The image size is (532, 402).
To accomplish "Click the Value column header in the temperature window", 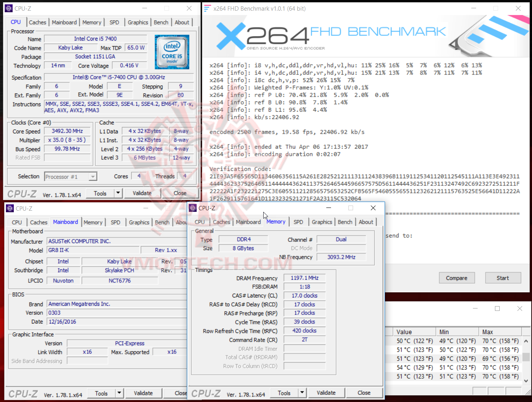I will click(x=415, y=332).
